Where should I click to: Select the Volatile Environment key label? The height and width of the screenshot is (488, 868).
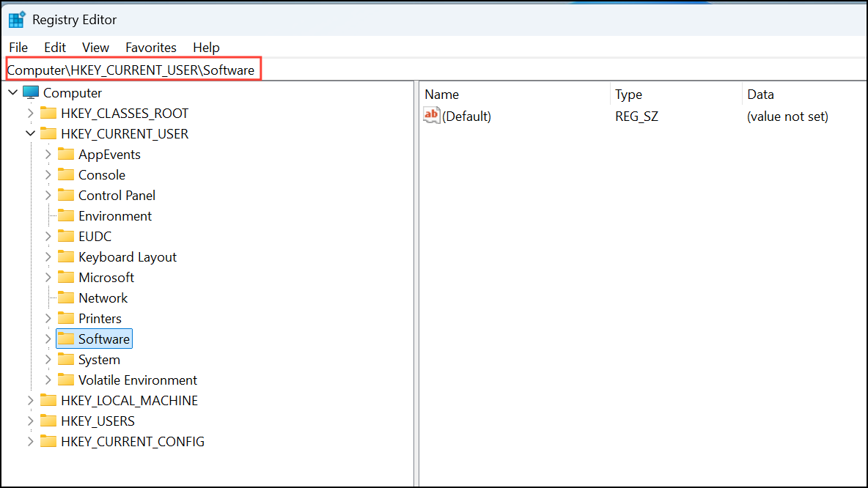(137, 380)
